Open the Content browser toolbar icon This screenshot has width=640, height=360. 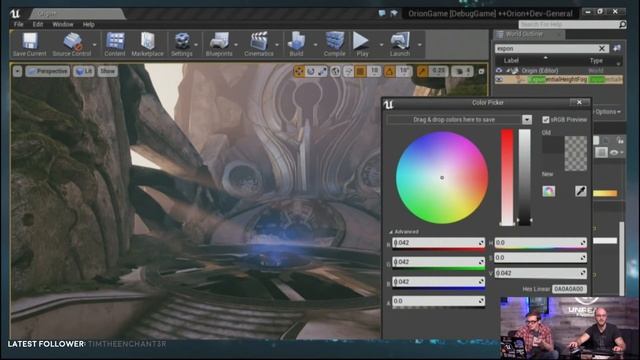click(x=115, y=44)
